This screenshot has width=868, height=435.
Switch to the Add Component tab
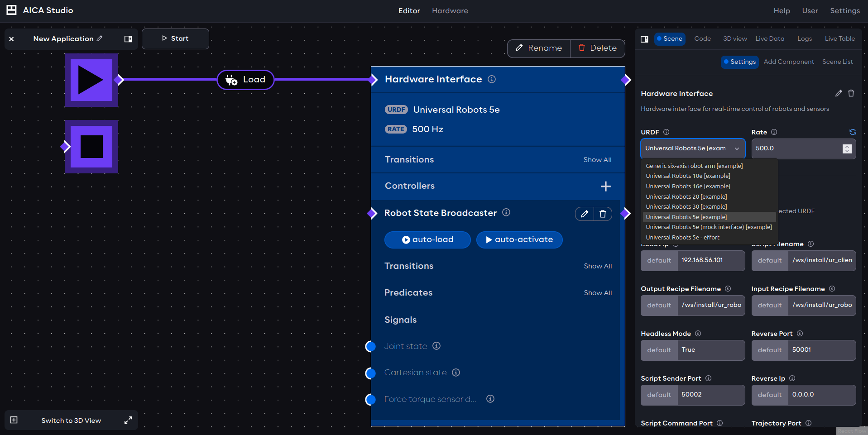pyautogui.click(x=789, y=62)
